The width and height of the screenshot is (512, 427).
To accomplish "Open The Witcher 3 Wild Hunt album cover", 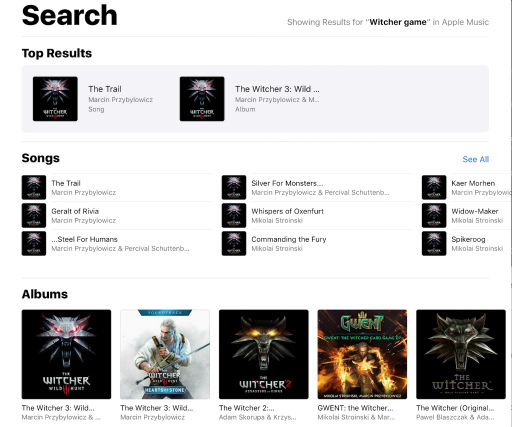I will (x=66, y=354).
